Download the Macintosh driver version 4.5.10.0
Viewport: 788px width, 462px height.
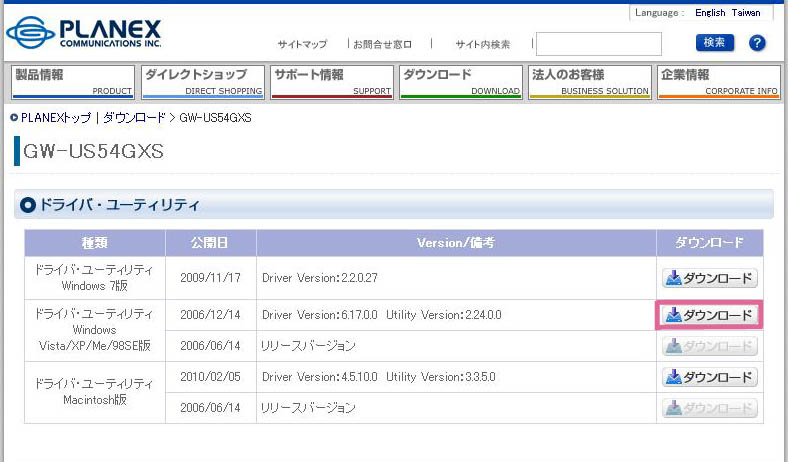710,377
